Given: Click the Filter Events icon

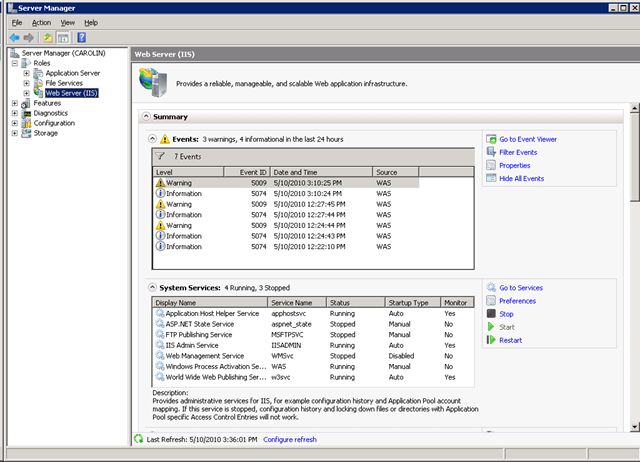Looking at the screenshot, I should [x=491, y=152].
